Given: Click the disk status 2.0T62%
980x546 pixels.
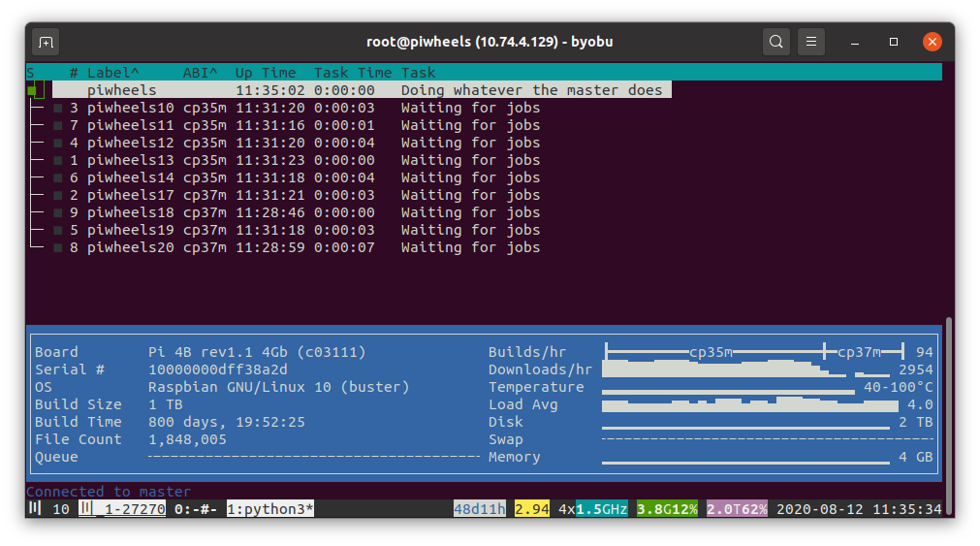Looking at the screenshot, I should [737, 509].
